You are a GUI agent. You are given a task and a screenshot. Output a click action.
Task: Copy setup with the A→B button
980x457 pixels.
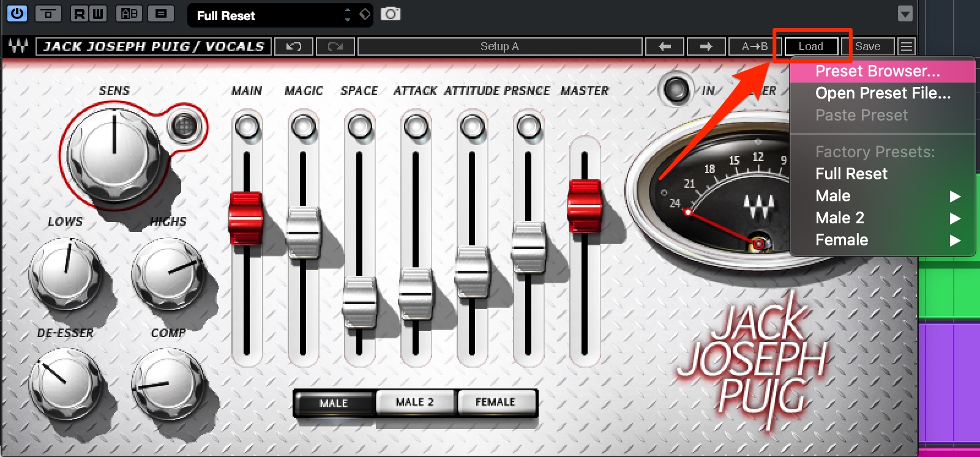[755, 46]
